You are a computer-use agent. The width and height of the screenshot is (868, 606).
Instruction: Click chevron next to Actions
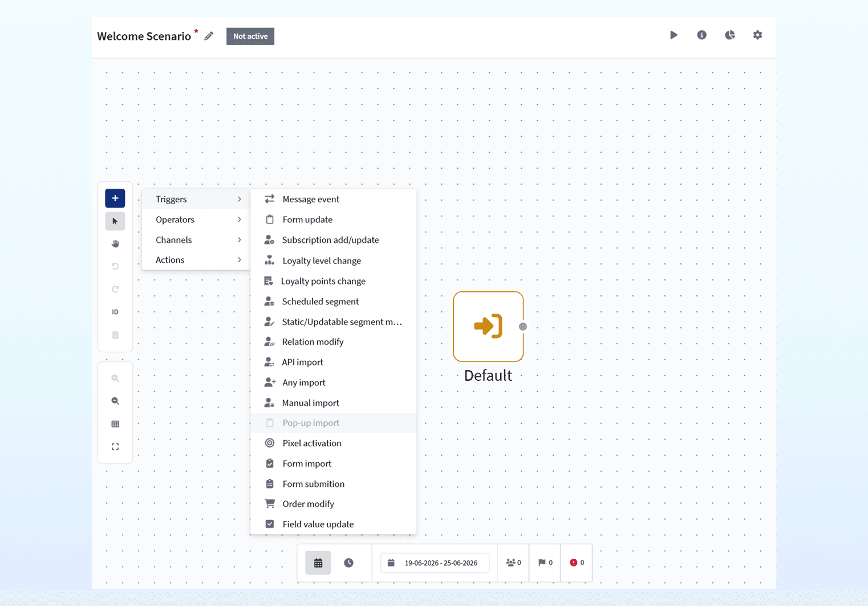240,260
